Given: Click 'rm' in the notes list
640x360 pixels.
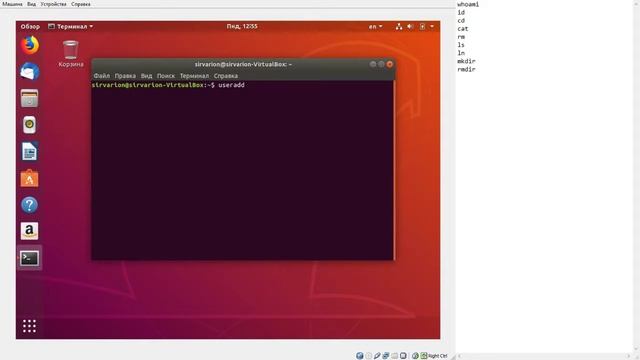Looking at the screenshot, I should point(461,37).
